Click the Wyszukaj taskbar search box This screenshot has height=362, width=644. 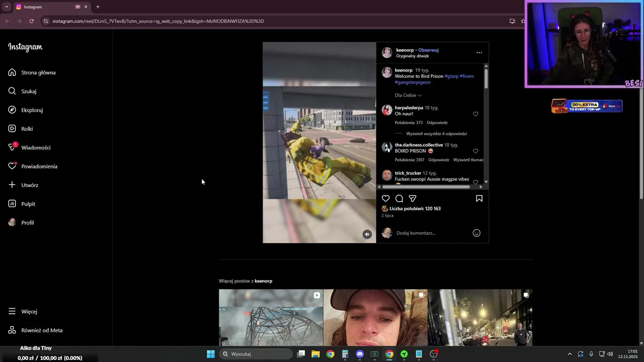pos(256,354)
